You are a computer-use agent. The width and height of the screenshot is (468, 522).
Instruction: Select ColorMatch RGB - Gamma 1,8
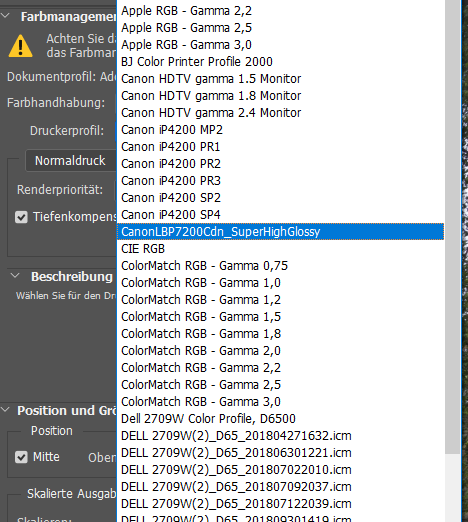[x=281, y=334]
